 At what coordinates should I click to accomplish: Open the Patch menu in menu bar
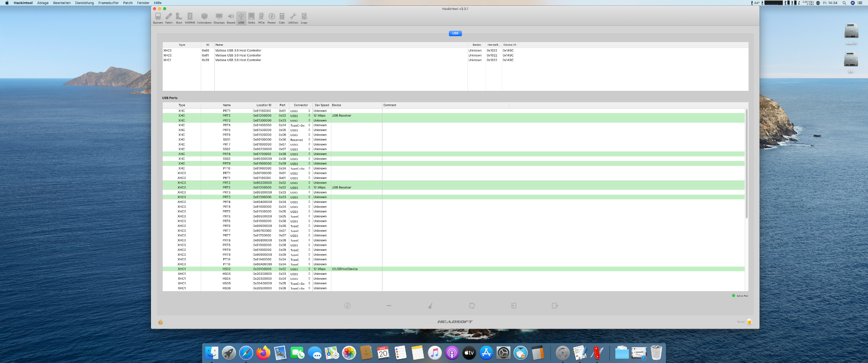[128, 3]
